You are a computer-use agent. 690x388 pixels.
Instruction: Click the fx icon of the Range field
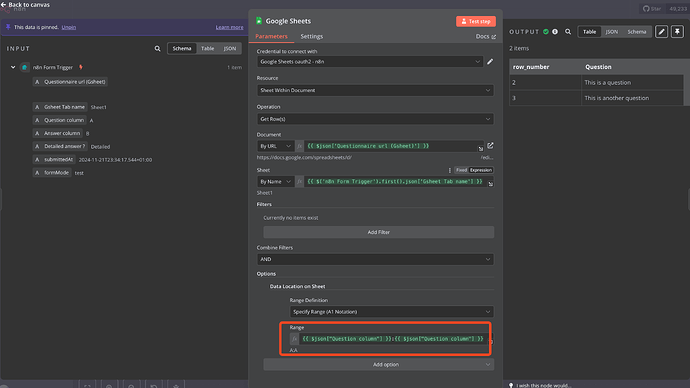(294, 339)
